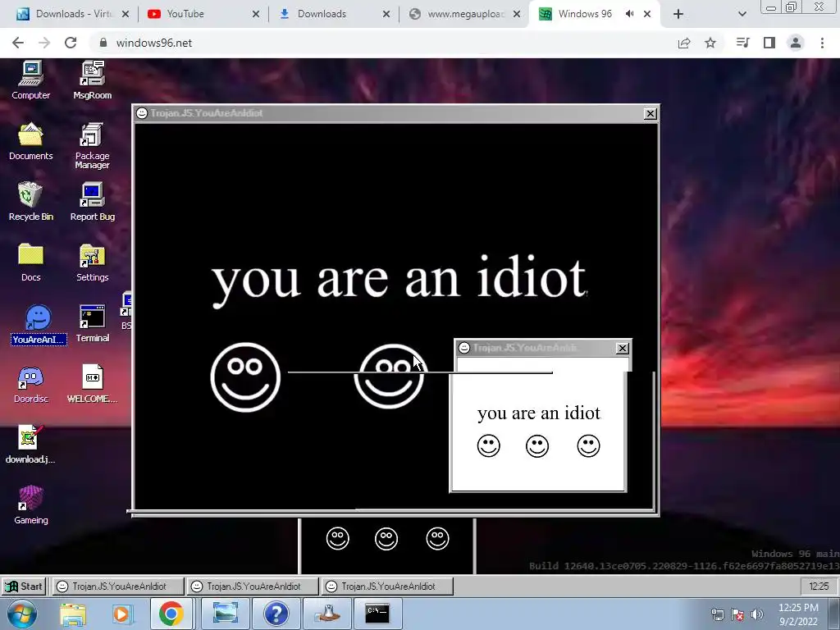The width and height of the screenshot is (840, 630).
Task: Click the left large smiley in black window
Action: 245,377
